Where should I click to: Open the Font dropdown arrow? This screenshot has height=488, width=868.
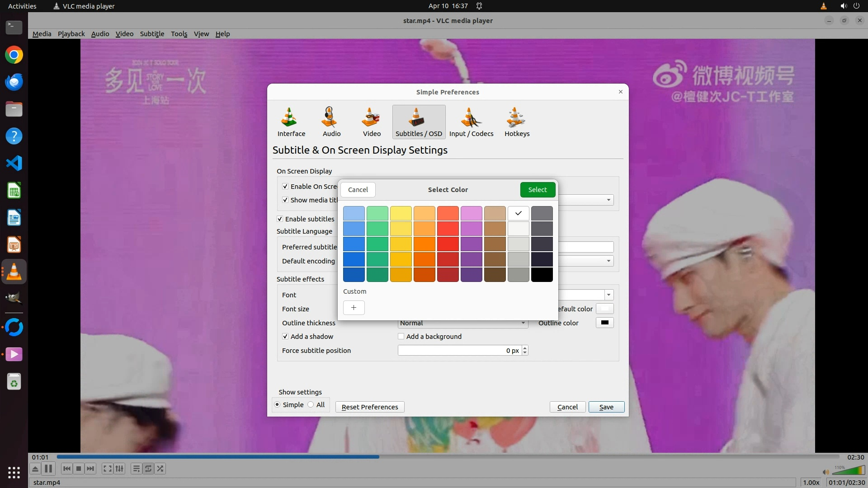point(609,295)
